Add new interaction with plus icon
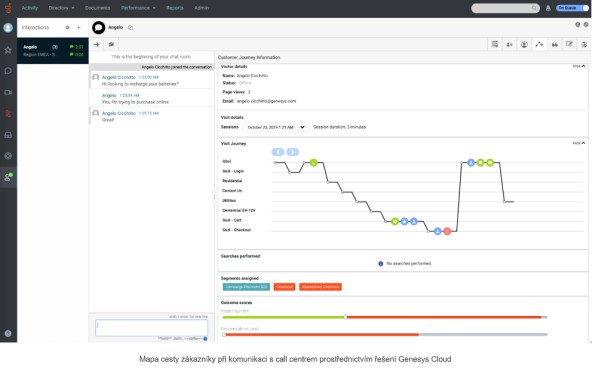This screenshot has width=592, height=371. pyautogui.click(x=79, y=28)
